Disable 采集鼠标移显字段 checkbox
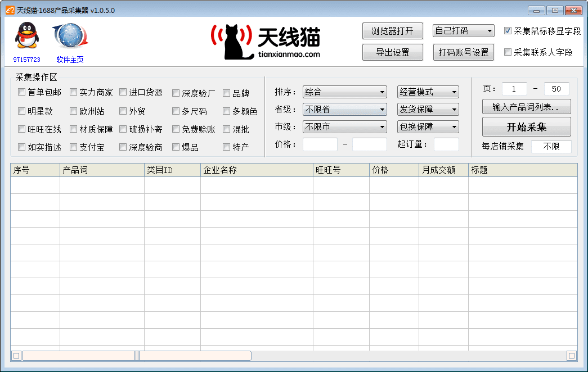The width and height of the screenshot is (588, 372). pos(508,31)
